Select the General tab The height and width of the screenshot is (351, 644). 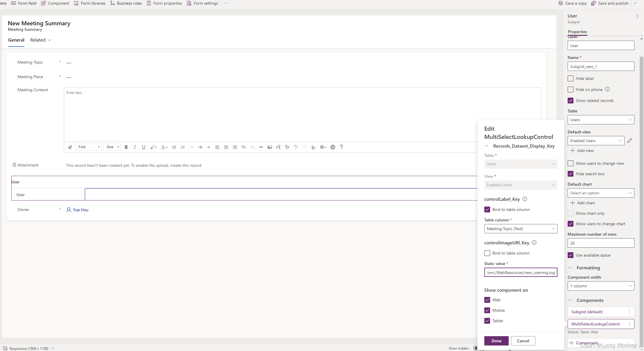pyautogui.click(x=16, y=40)
